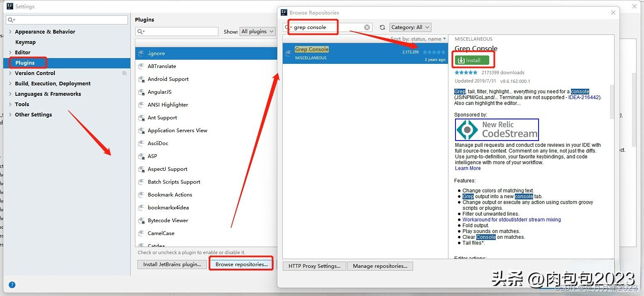Click the Grep Console result plugin icon

pyautogui.click(x=289, y=53)
